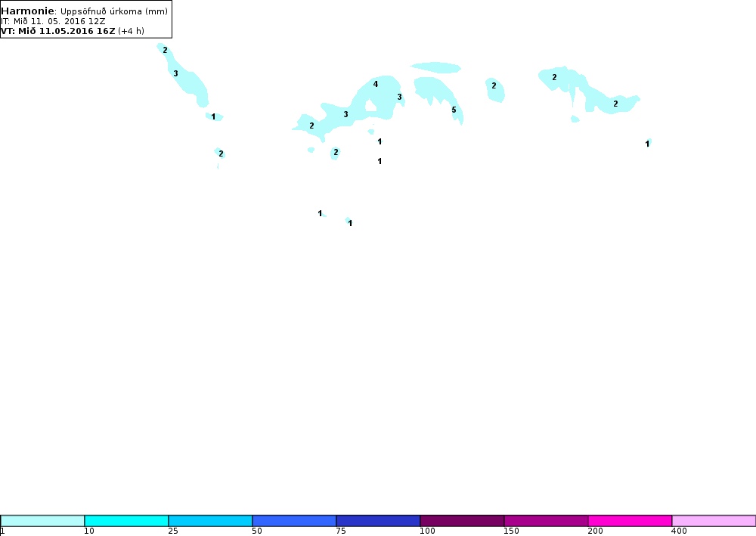This screenshot has width=756, height=536.
Task: Click the "IT: Mið 11. 05. 2016 12Z" line
Action: (53, 21)
